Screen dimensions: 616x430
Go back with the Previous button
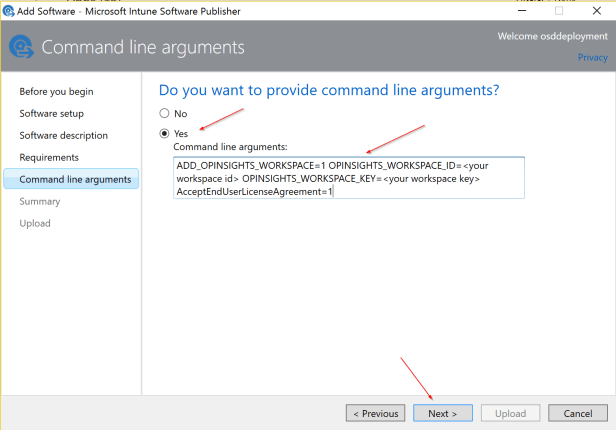click(x=376, y=413)
